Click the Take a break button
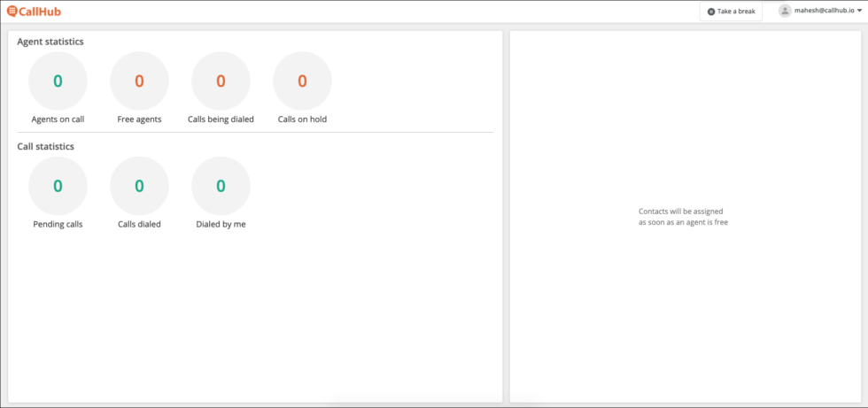 731,11
